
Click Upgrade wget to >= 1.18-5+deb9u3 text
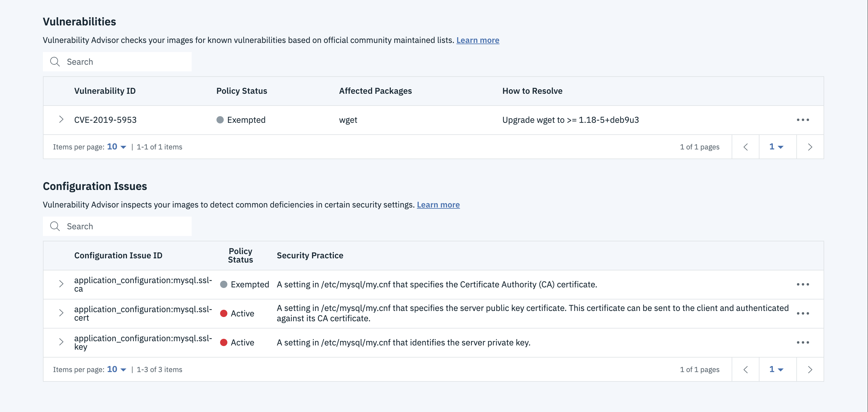571,120
